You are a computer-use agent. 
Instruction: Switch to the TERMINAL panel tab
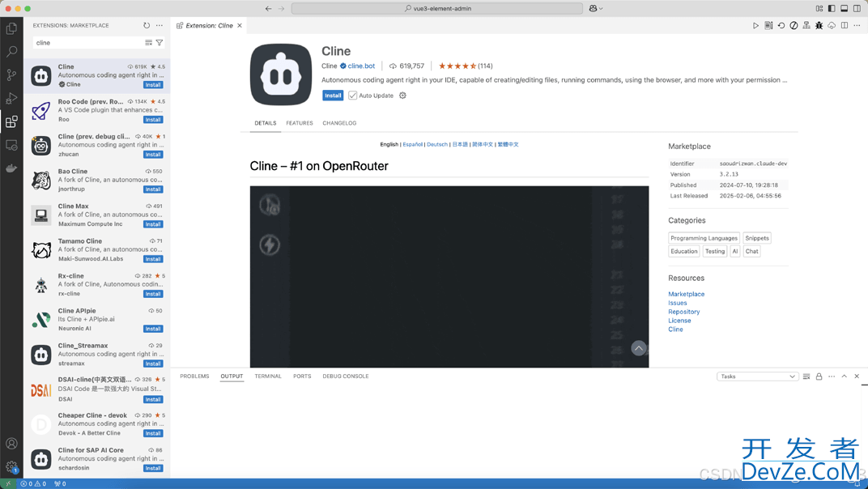[268, 376]
